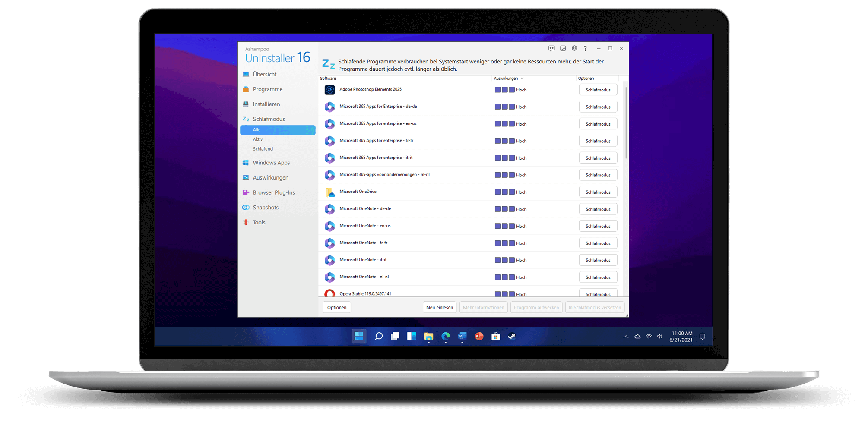Click the help question mark icon

585,48
